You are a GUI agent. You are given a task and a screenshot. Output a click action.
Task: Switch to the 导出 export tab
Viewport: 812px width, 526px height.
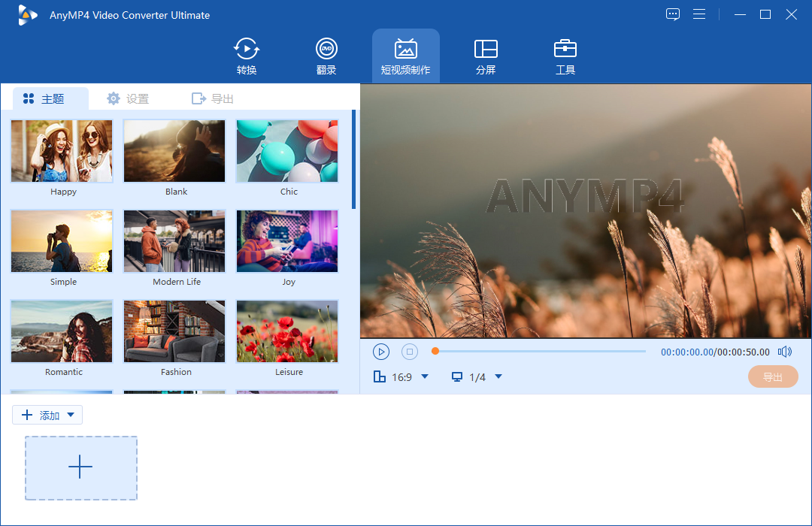click(212, 98)
